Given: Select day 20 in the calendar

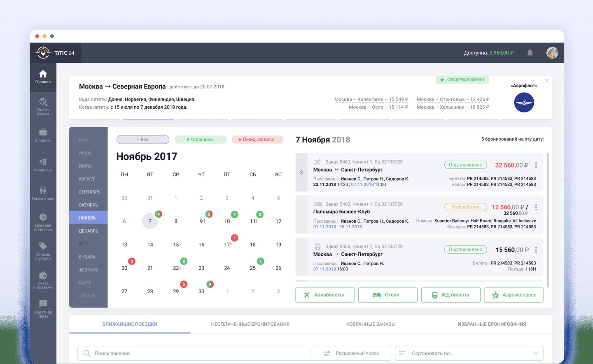Looking at the screenshot, I should click(x=124, y=268).
